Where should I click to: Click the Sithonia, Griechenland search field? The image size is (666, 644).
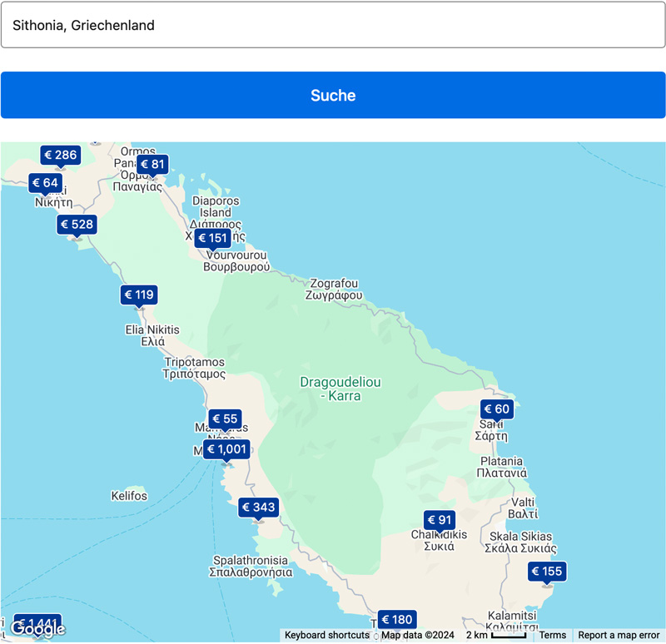pyautogui.click(x=333, y=25)
